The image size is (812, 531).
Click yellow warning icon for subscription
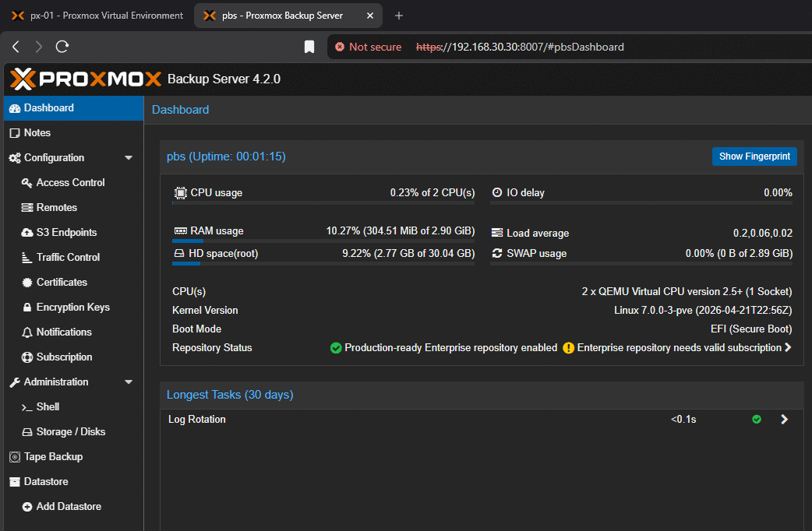(x=568, y=348)
